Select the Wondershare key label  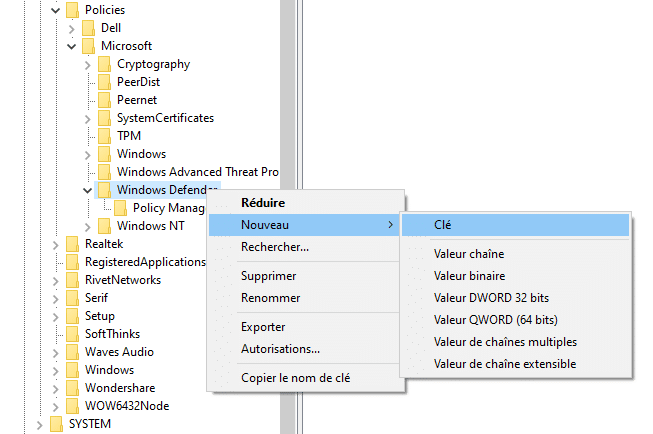(120, 388)
